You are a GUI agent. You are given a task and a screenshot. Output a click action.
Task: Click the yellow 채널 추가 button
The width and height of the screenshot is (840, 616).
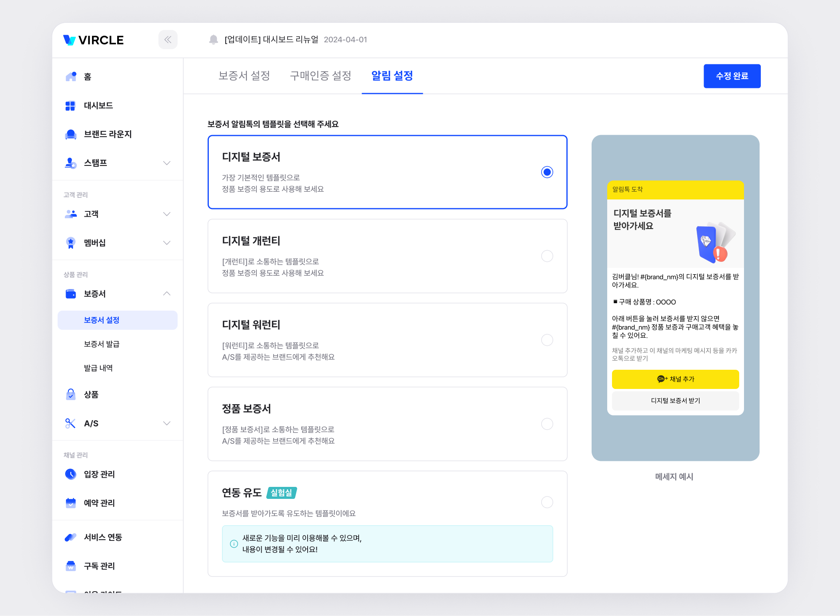point(675,379)
